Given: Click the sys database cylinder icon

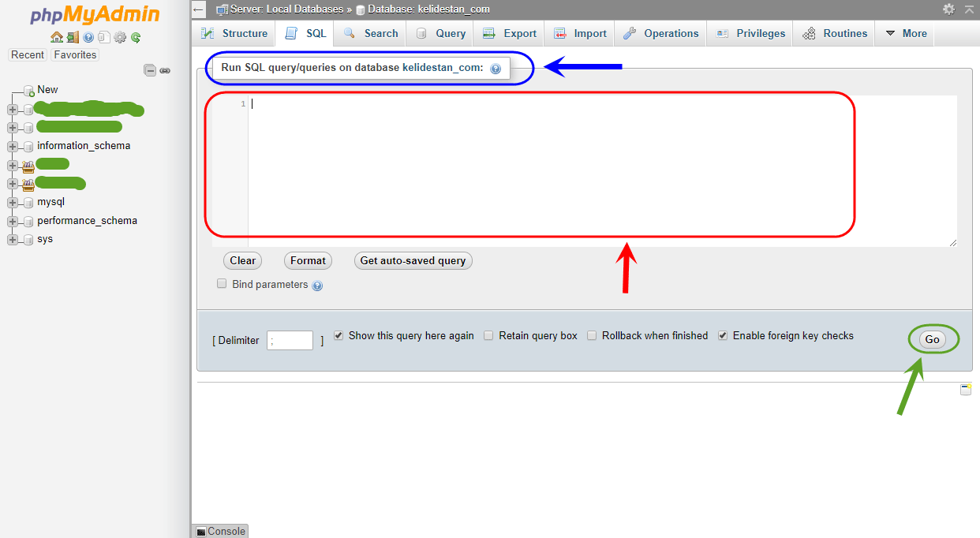Looking at the screenshot, I should (28, 240).
